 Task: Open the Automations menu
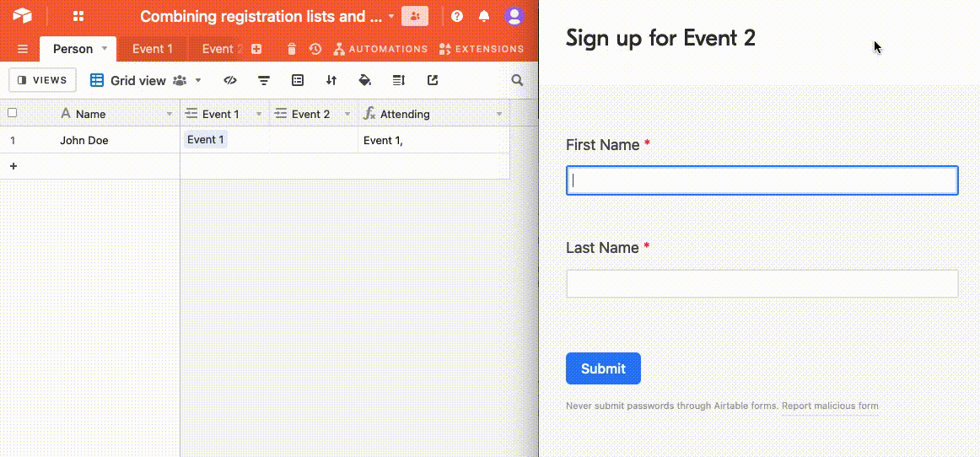(x=380, y=49)
